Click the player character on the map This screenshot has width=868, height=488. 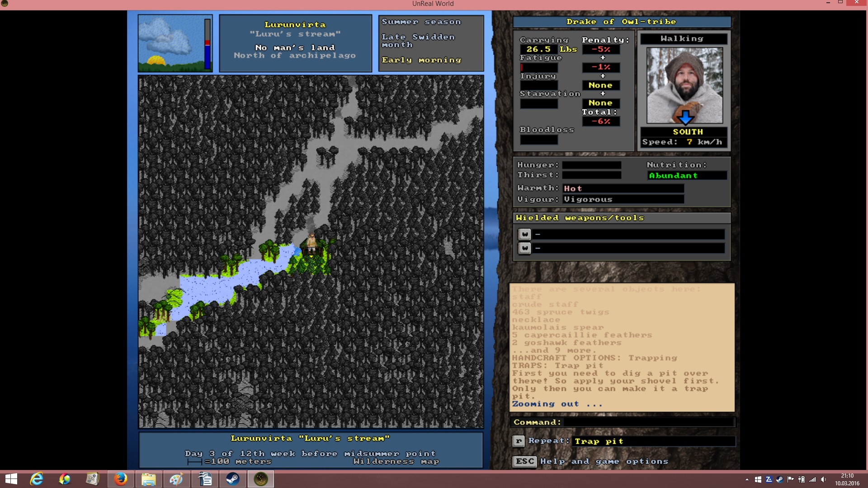point(311,243)
